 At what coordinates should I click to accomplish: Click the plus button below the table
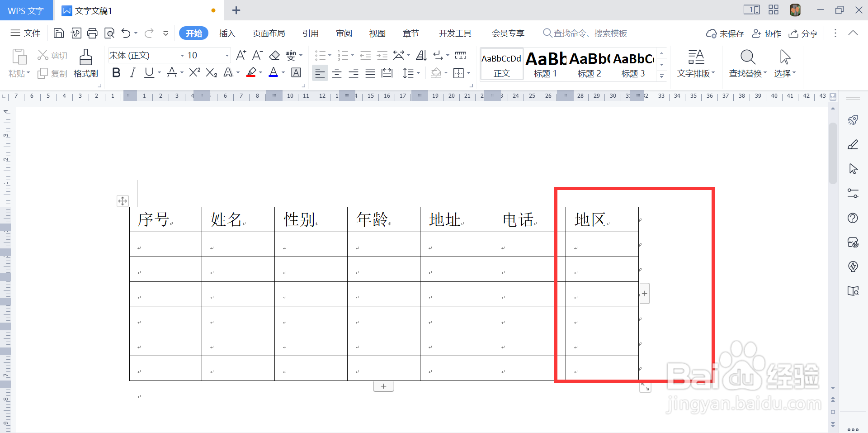click(383, 386)
